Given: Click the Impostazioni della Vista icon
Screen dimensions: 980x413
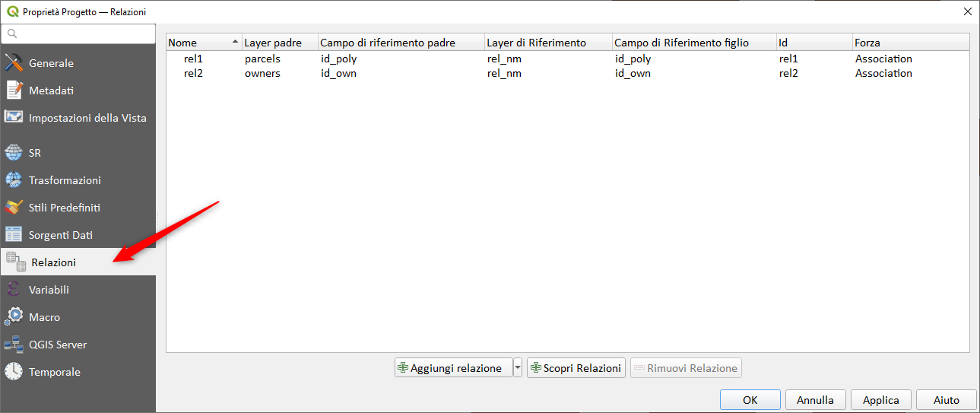Looking at the screenshot, I should click(x=14, y=118).
